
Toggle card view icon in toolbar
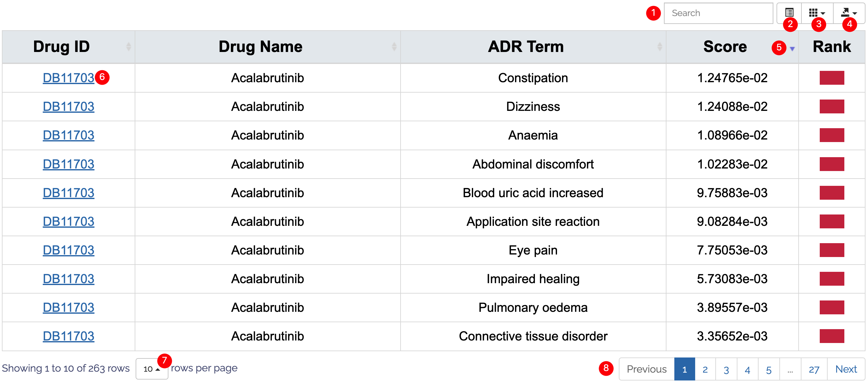(x=789, y=13)
